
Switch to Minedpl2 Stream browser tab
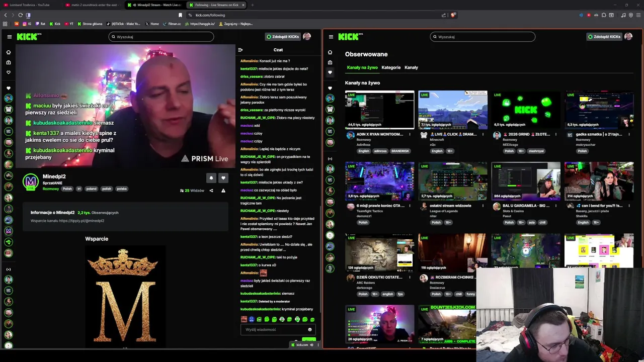pyautogui.click(x=154, y=5)
